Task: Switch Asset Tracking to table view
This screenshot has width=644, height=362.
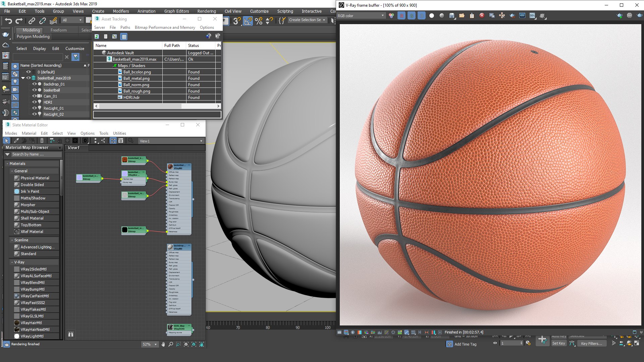Action: tap(124, 37)
